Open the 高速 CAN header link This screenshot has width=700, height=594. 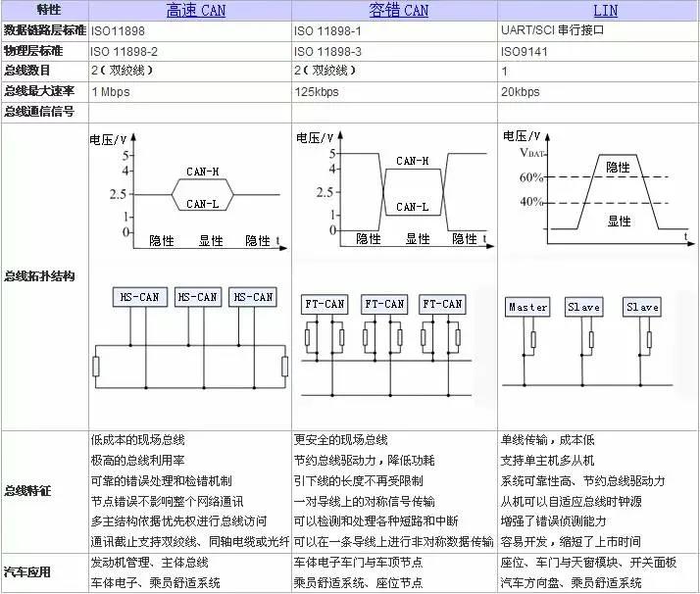(x=195, y=10)
